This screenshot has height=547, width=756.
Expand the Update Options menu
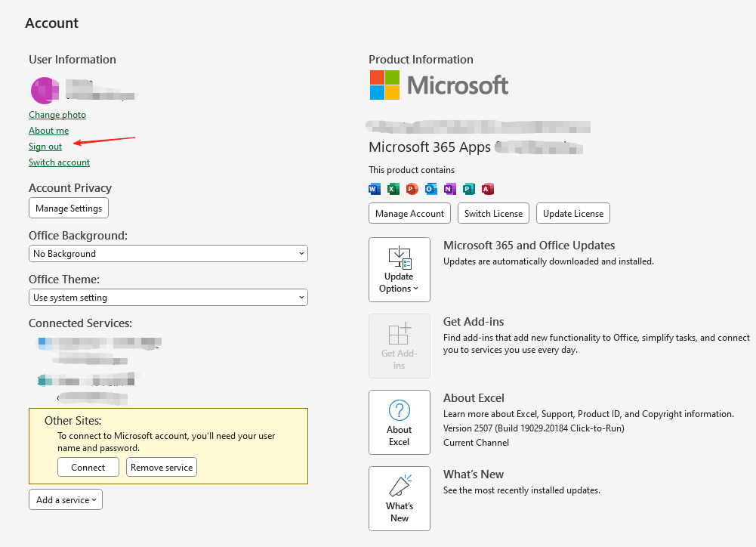(x=399, y=270)
